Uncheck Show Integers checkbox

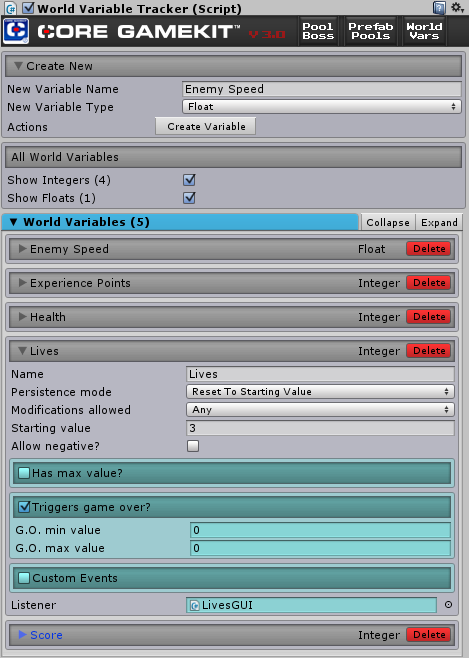(x=189, y=180)
